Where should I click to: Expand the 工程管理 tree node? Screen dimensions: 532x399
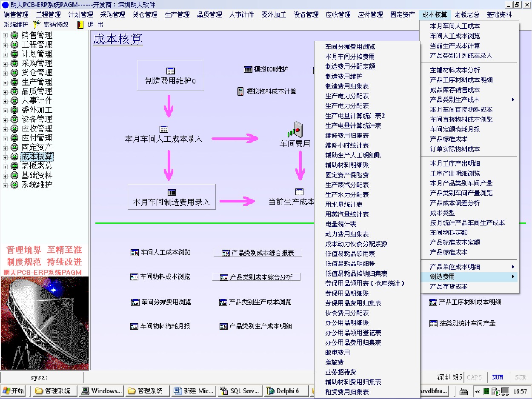[6, 45]
